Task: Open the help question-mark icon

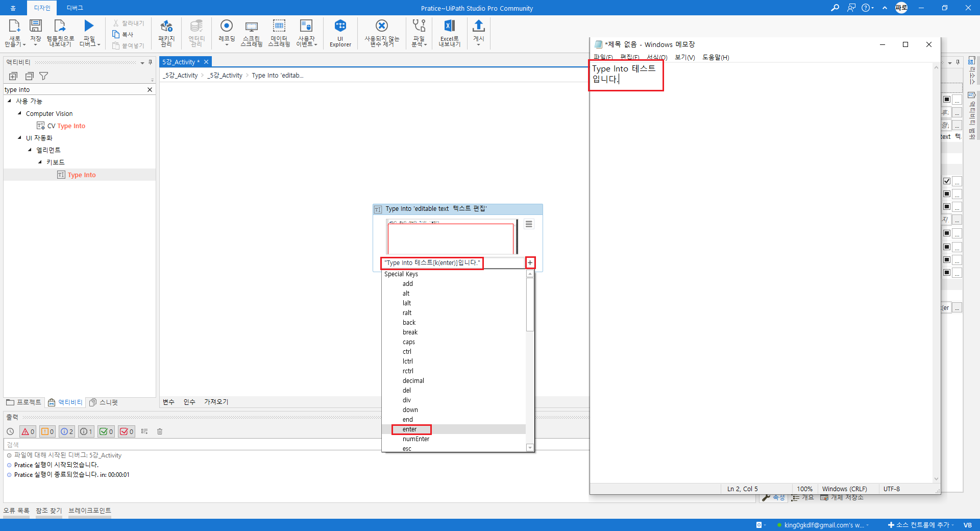Action: (x=866, y=8)
